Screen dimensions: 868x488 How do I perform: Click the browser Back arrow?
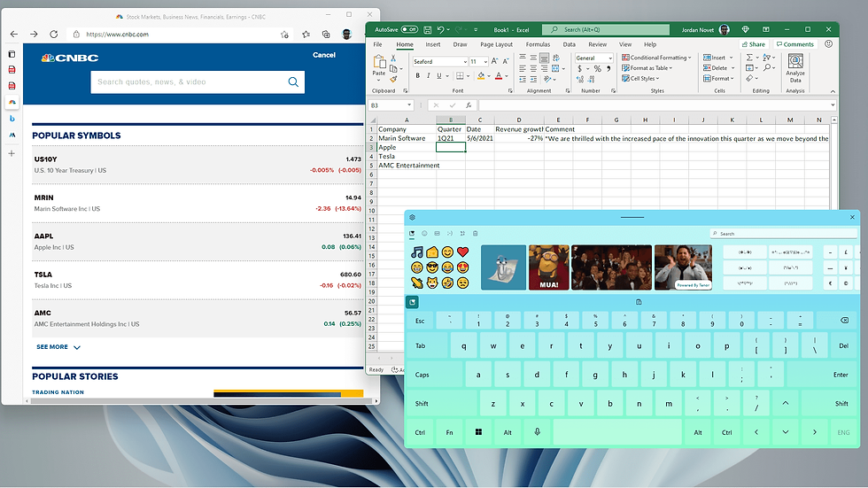[14, 35]
